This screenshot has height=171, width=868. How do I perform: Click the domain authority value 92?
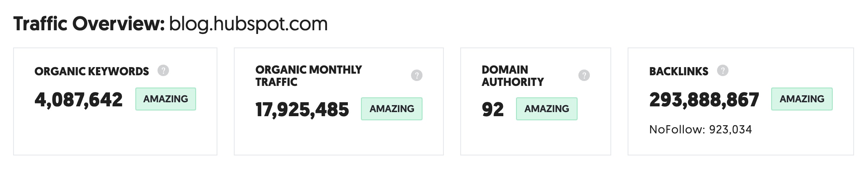pos(493,110)
